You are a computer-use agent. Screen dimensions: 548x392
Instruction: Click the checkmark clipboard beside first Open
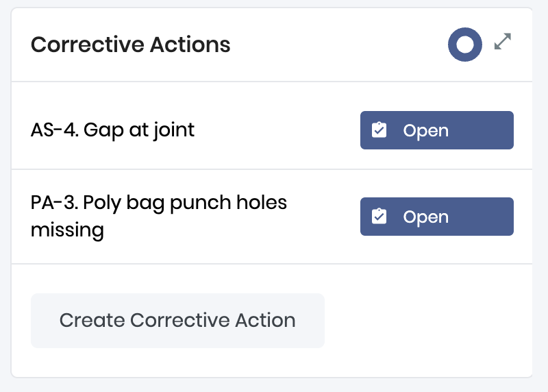coord(379,130)
